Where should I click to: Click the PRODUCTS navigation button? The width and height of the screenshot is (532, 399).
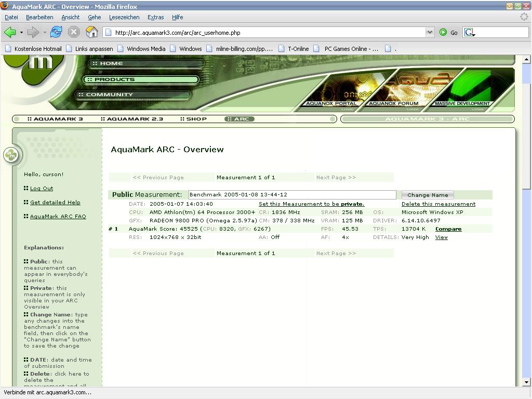[x=141, y=79]
